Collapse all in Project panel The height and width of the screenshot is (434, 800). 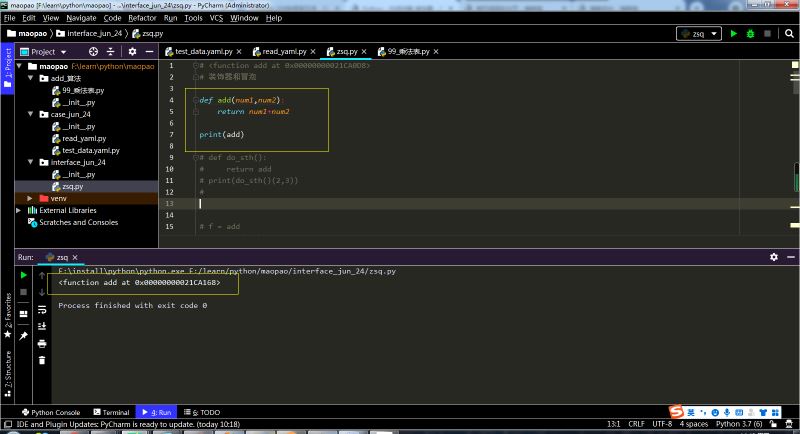pyautogui.click(x=112, y=51)
